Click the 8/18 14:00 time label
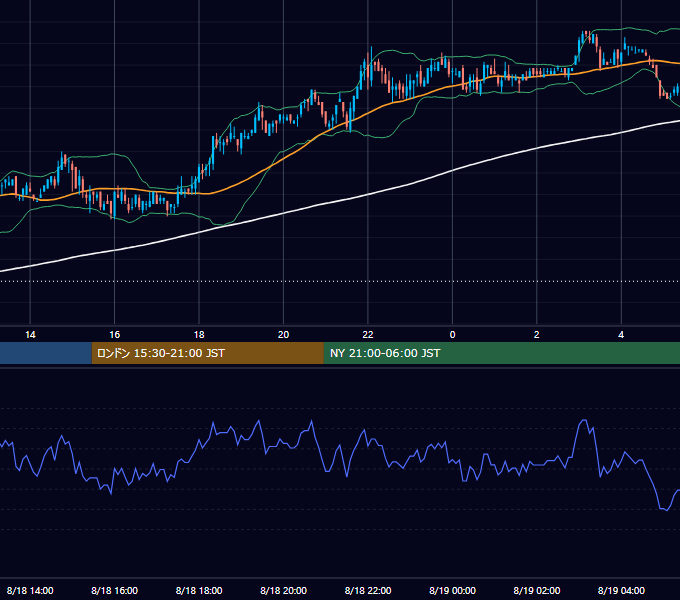Image resolution: width=680 pixels, height=600 pixels. [x=30, y=590]
